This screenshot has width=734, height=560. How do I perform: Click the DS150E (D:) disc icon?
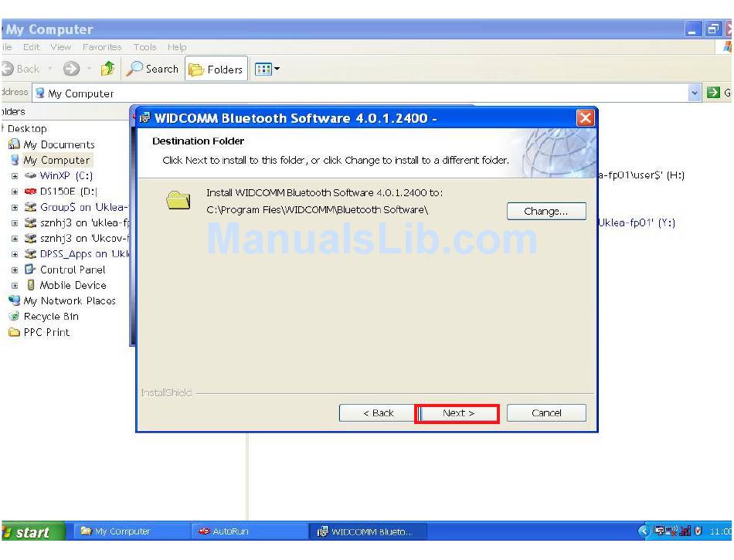coord(30,191)
